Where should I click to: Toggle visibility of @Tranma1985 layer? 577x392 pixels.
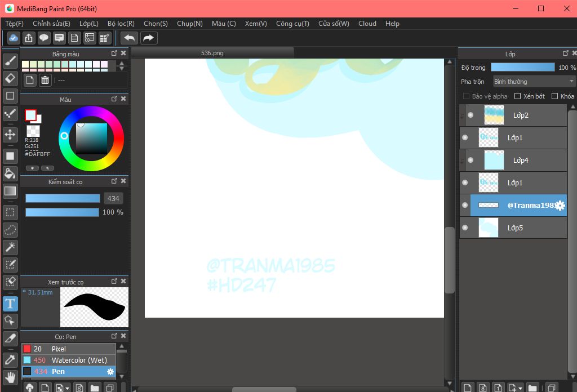(x=465, y=205)
